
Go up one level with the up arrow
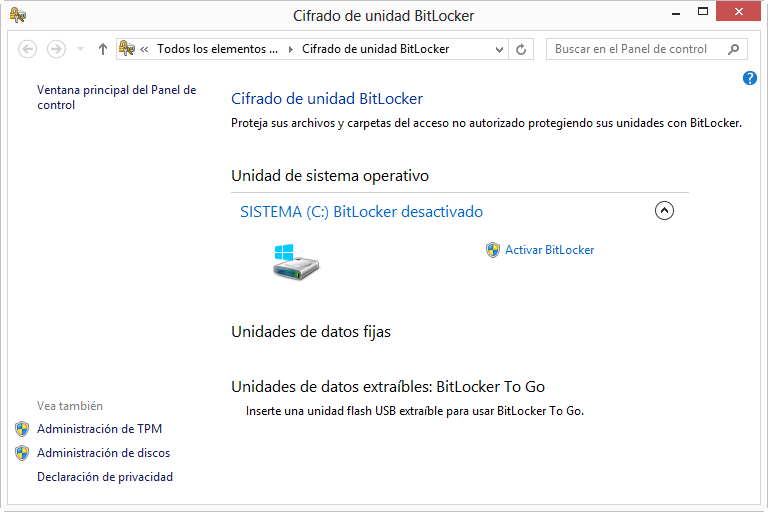[102, 49]
